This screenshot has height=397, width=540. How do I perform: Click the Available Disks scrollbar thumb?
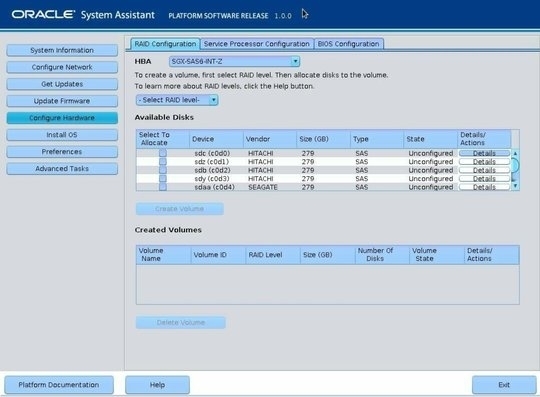[515, 165]
